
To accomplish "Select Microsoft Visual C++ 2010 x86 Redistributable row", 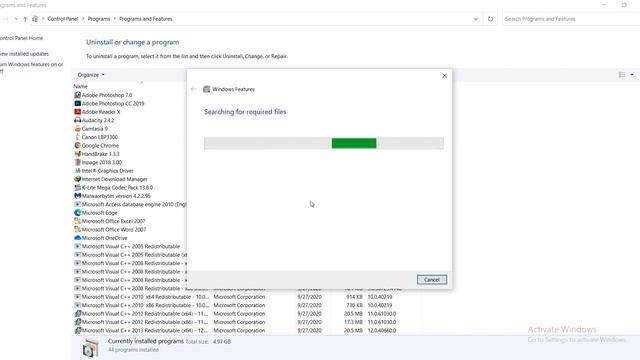I will pyautogui.click(x=247, y=305).
